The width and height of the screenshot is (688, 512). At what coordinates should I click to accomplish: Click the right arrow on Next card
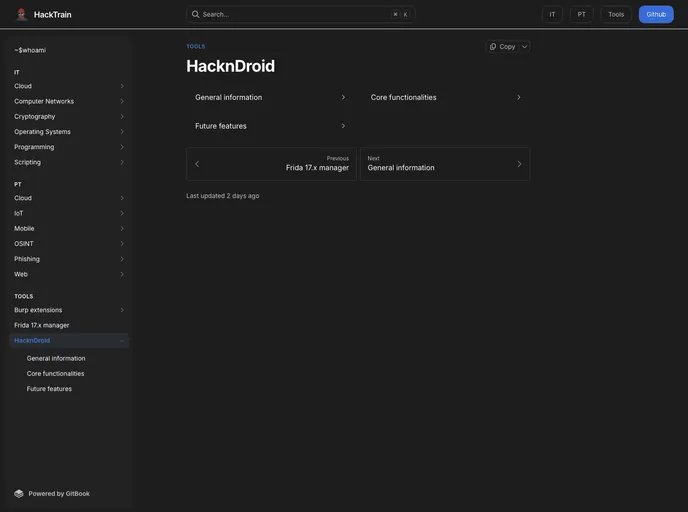point(520,164)
